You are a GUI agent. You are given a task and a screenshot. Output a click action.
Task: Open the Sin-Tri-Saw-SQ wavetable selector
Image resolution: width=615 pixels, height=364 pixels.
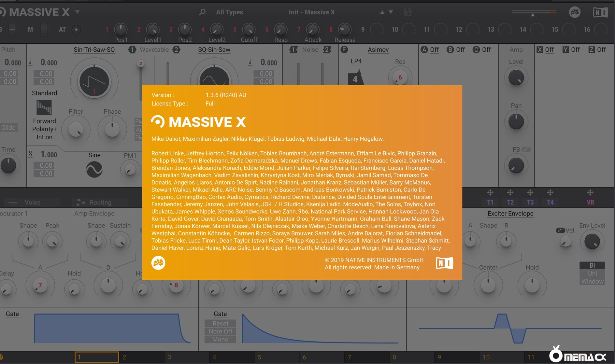pos(94,50)
